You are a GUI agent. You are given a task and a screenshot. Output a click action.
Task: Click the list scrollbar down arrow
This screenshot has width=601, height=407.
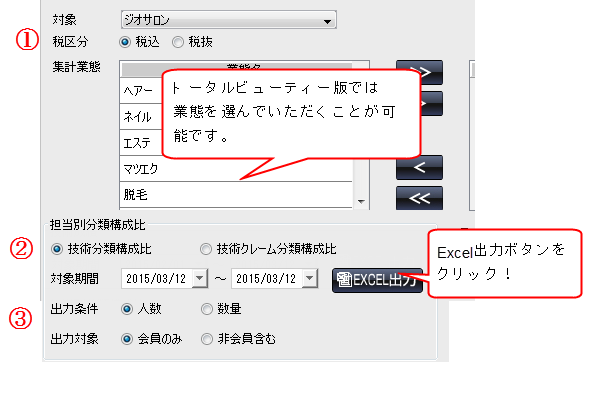click(x=361, y=202)
